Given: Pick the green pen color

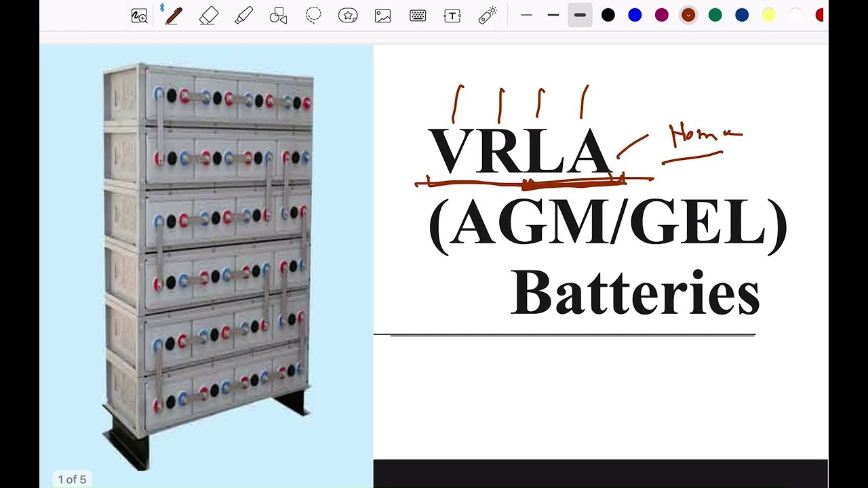Looking at the screenshot, I should (715, 15).
